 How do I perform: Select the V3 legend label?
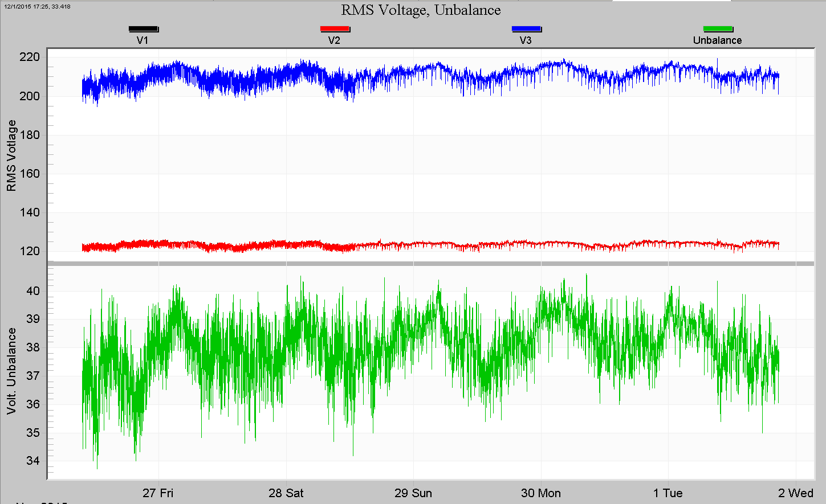(527, 39)
